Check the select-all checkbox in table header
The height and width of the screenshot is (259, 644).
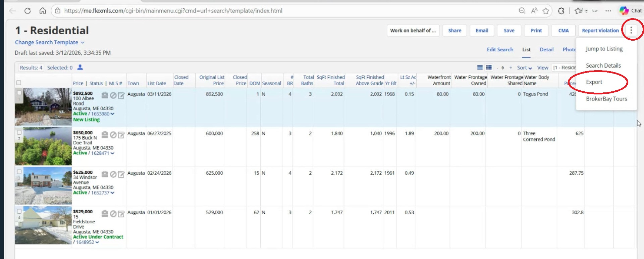pos(19,83)
